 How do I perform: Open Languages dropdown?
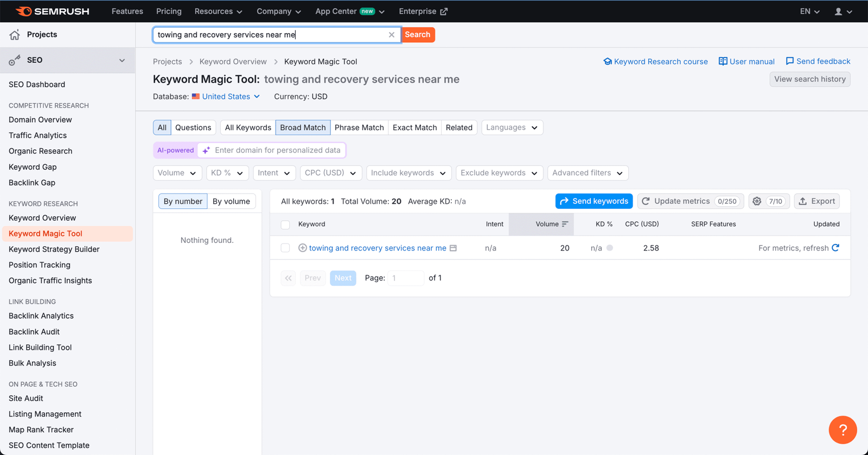coord(512,127)
